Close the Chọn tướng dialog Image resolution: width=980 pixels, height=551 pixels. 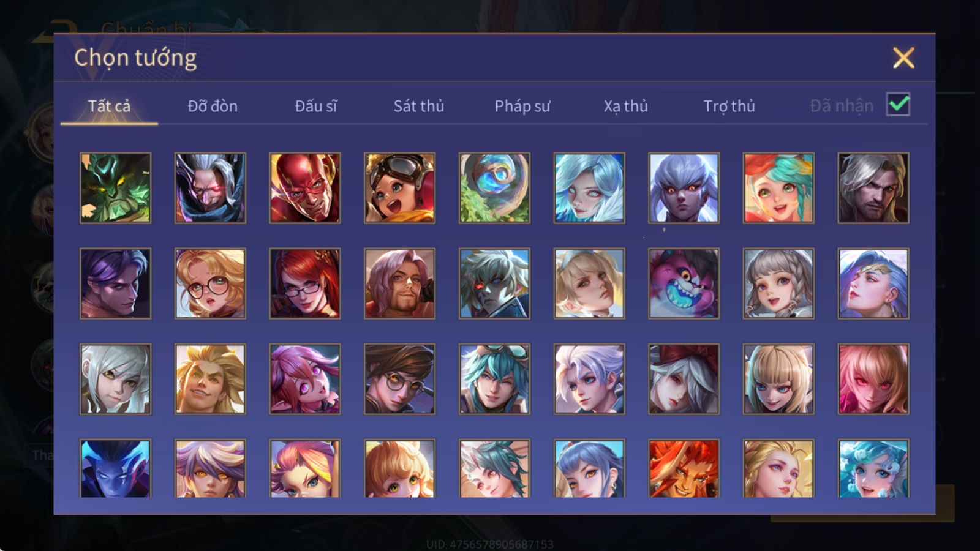(903, 58)
